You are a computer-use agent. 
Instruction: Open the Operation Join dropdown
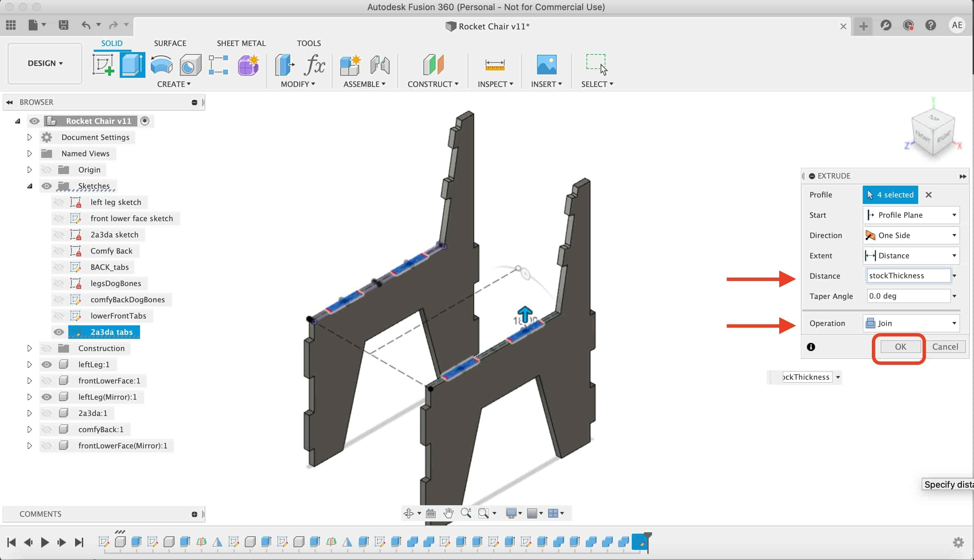[x=911, y=324]
